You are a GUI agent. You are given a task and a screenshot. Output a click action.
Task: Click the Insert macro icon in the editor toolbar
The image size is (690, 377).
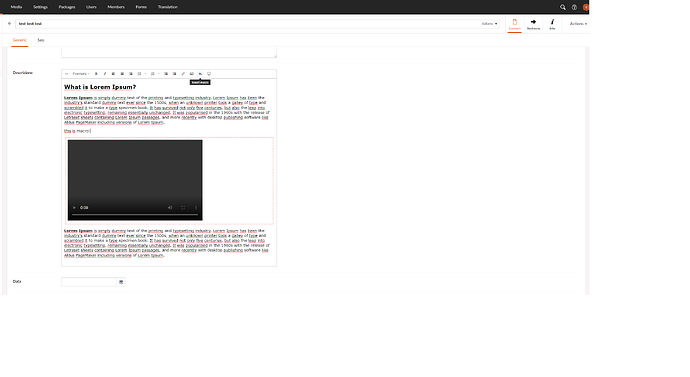tap(200, 74)
